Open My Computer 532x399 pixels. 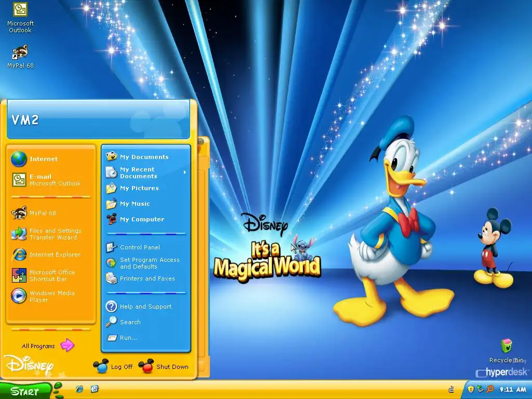pos(146,219)
